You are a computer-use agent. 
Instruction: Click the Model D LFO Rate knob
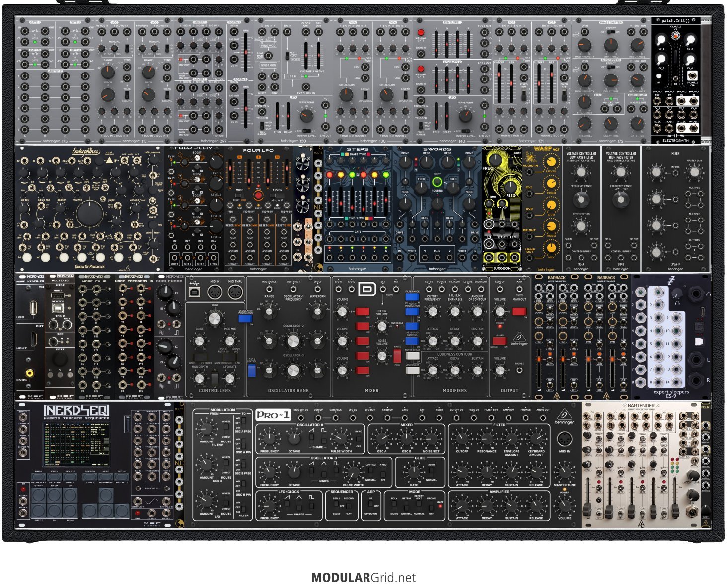[229, 379]
